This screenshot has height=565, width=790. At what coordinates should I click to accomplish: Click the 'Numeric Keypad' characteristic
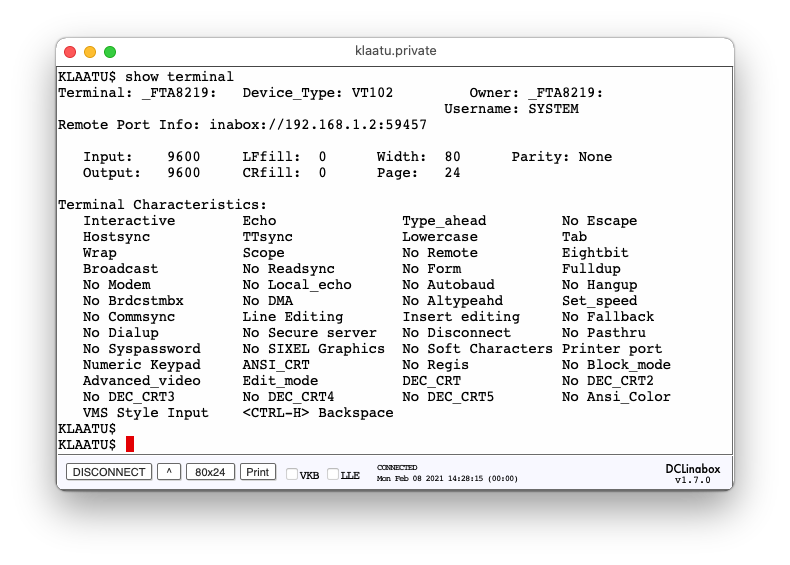[142, 365]
